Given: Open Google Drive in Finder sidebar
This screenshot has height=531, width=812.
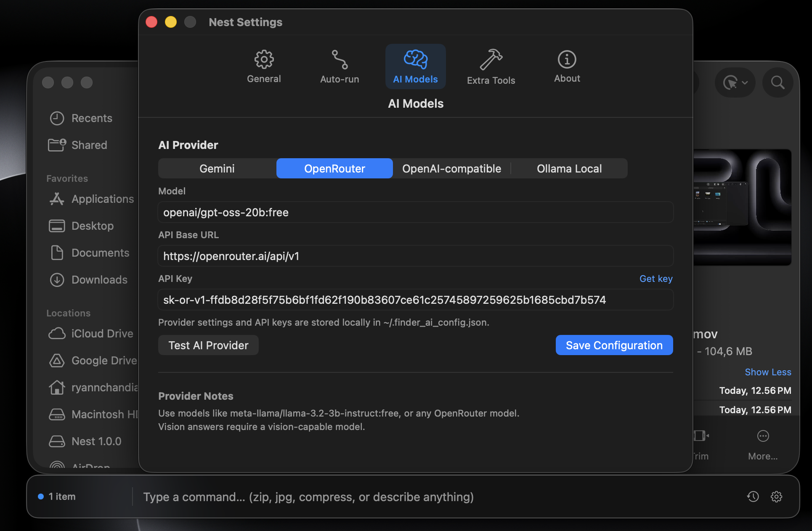Looking at the screenshot, I should (x=93, y=360).
